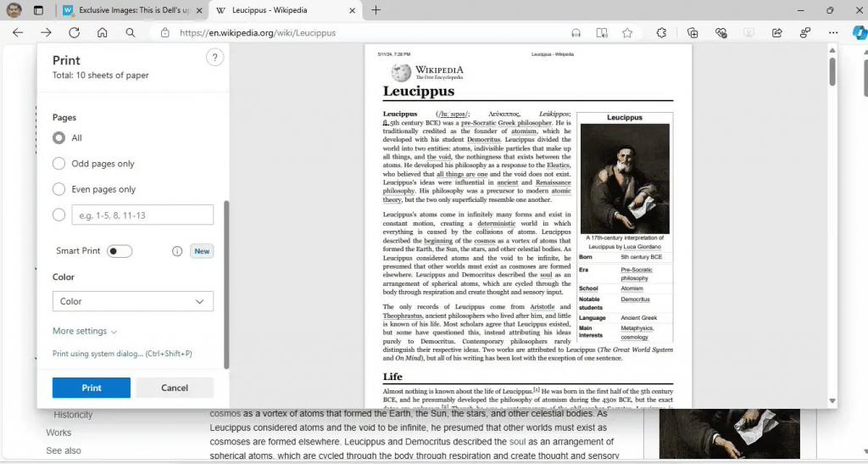Go to browser home page icon
This screenshot has width=868, height=464.
click(x=102, y=33)
